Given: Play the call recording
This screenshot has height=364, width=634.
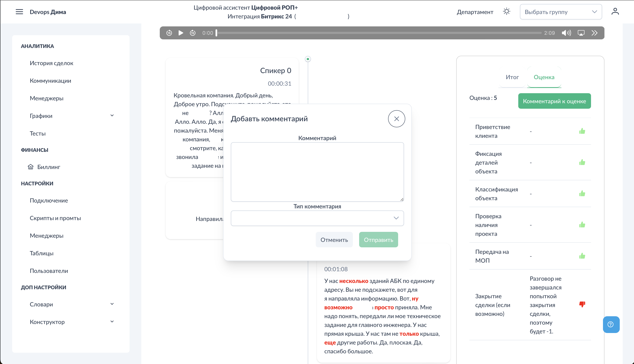Looking at the screenshot, I should point(181,33).
